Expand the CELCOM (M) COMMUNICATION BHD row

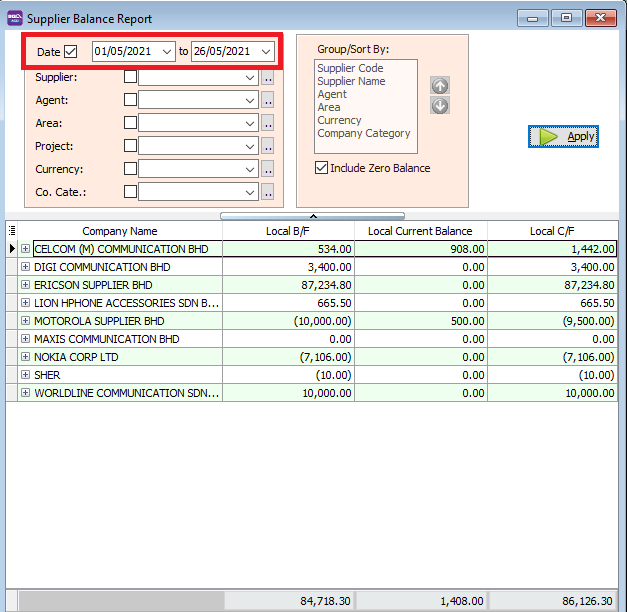(25, 249)
